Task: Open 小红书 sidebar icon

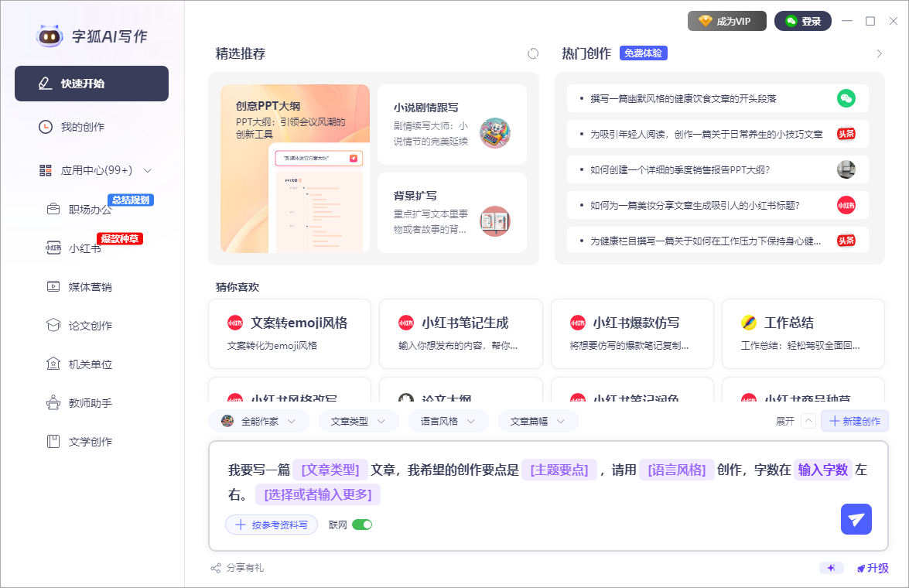Action: (53, 248)
